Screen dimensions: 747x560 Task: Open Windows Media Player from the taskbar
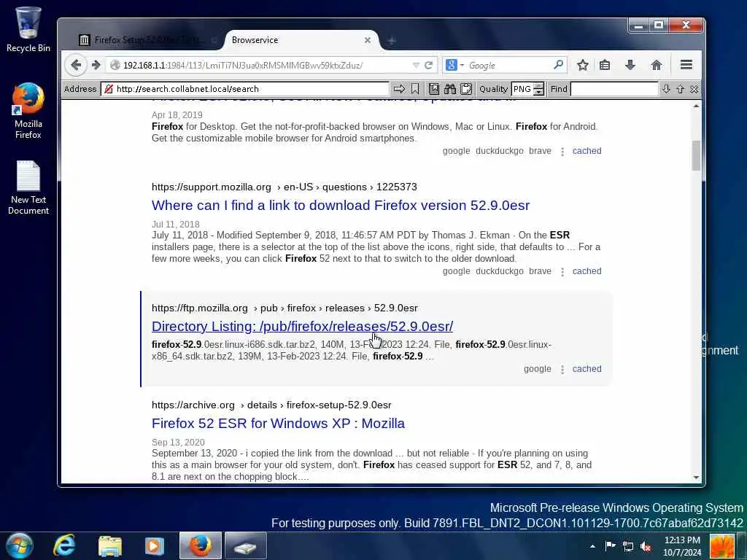coord(154,545)
